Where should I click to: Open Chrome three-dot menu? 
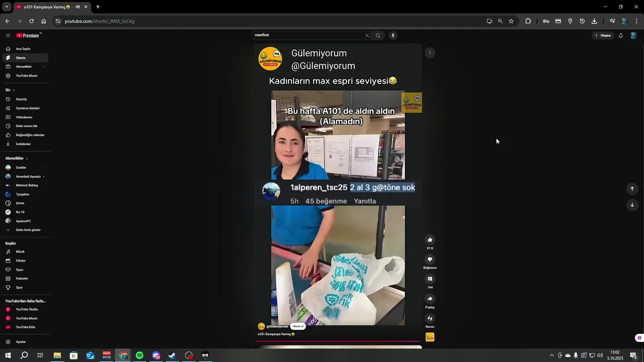point(636,21)
